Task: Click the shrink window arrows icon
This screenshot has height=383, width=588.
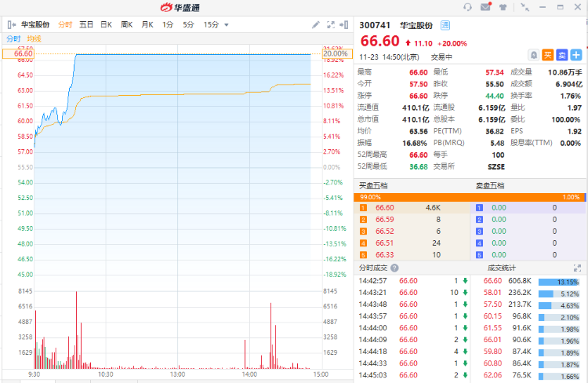Action: coord(525,7)
